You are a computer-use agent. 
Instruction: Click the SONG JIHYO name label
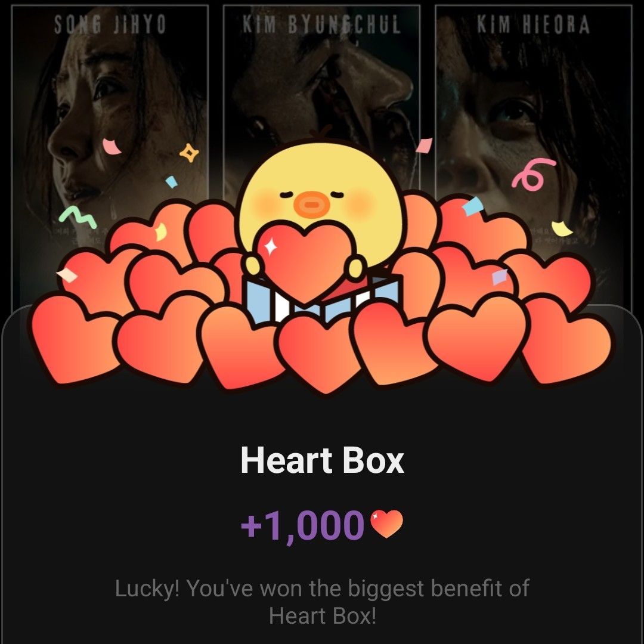(x=110, y=26)
